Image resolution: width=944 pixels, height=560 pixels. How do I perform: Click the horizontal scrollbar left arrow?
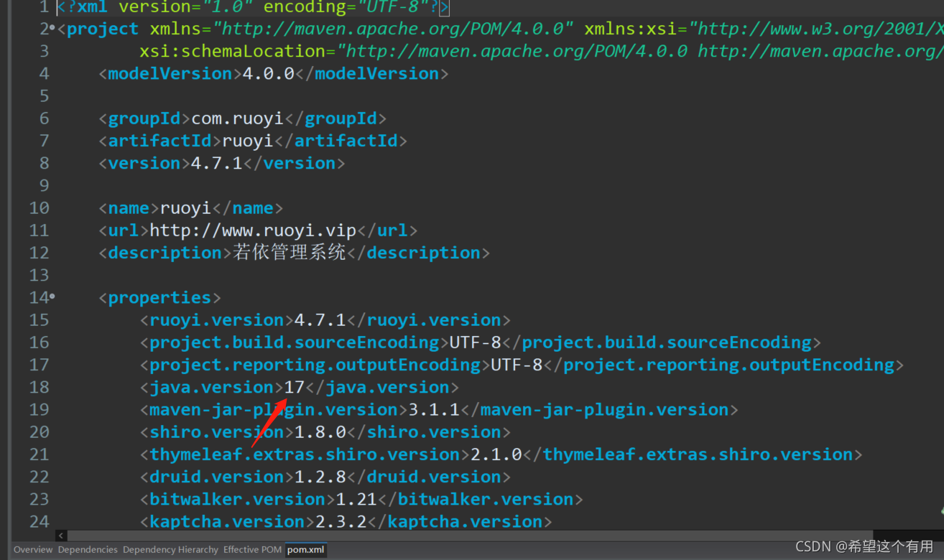[x=62, y=536]
